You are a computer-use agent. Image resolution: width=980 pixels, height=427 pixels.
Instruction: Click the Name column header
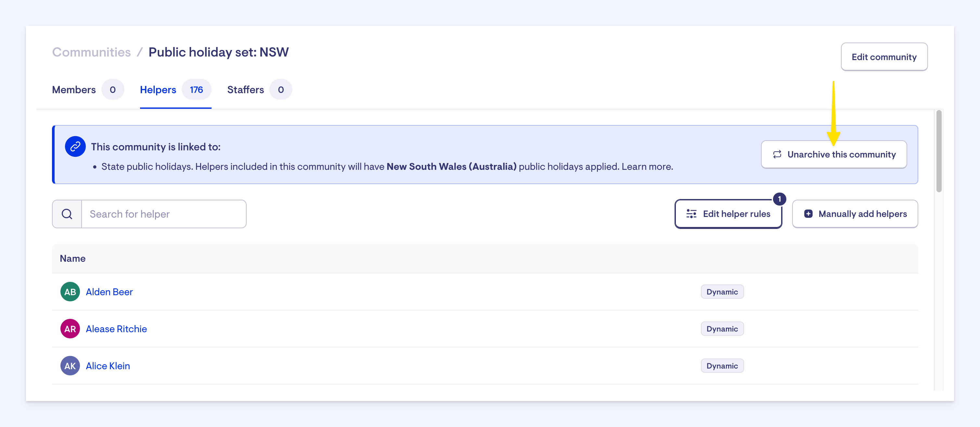pos(73,258)
